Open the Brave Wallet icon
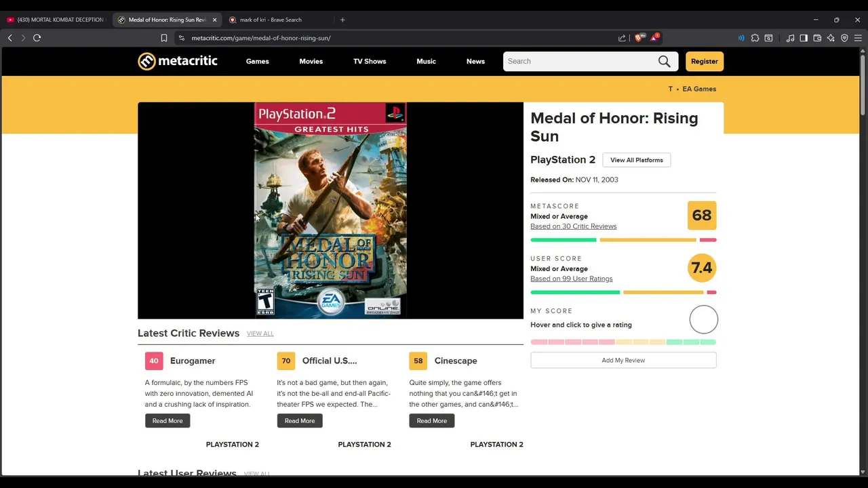Screen dimensions: 868x488 pos(817,38)
